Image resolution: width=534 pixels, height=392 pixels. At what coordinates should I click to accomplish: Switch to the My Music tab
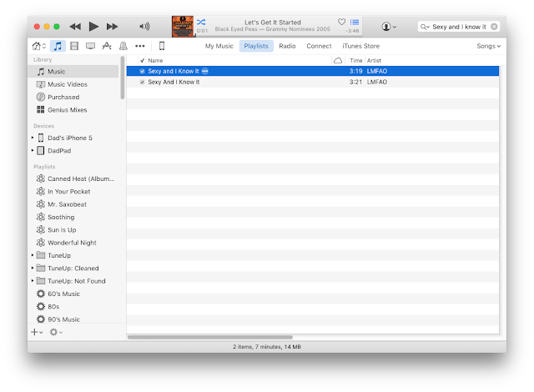[x=219, y=46]
